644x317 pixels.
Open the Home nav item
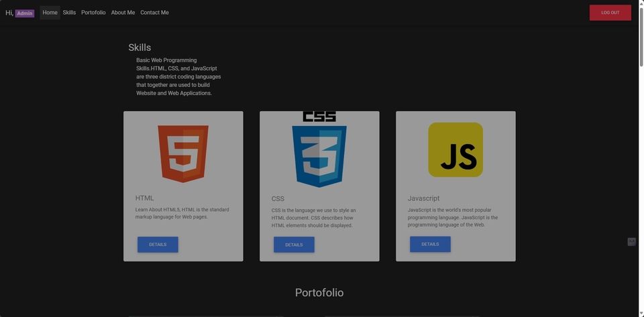coord(50,13)
